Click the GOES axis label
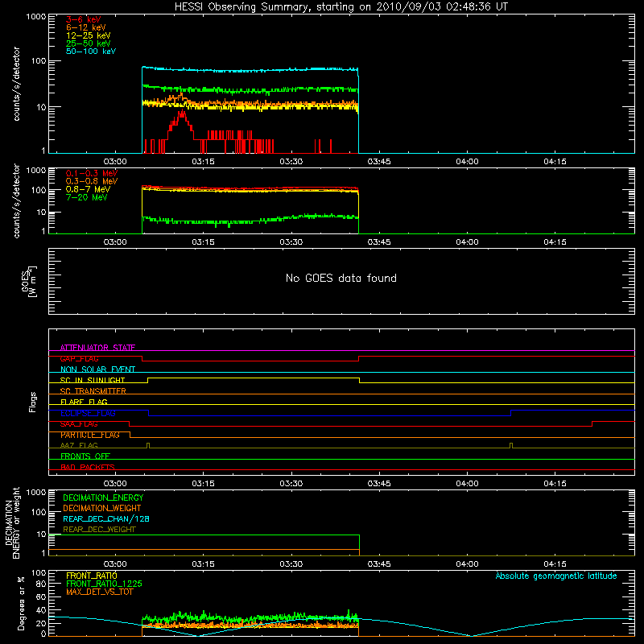 click(x=29, y=281)
